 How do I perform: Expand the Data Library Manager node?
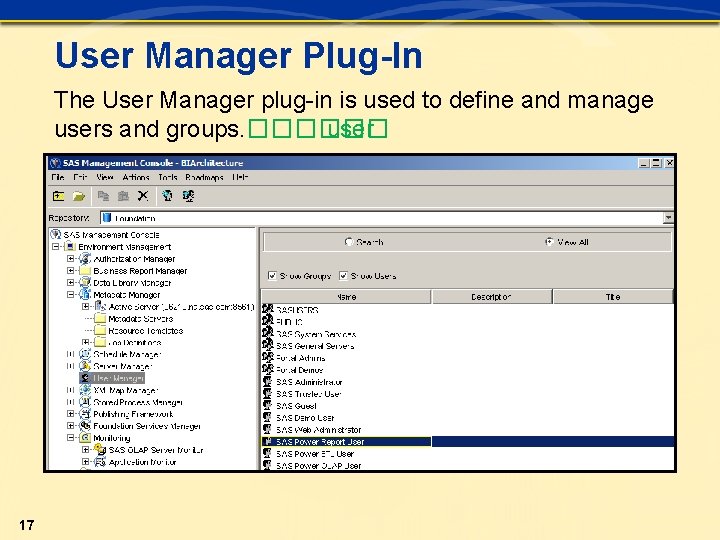pyautogui.click(x=71, y=283)
